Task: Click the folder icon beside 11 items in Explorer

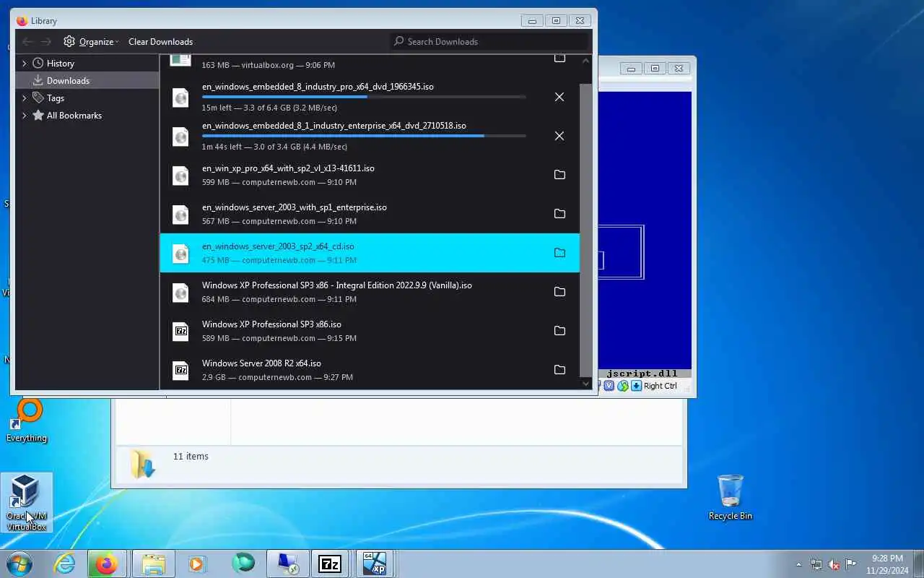Action: (x=142, y=464)
